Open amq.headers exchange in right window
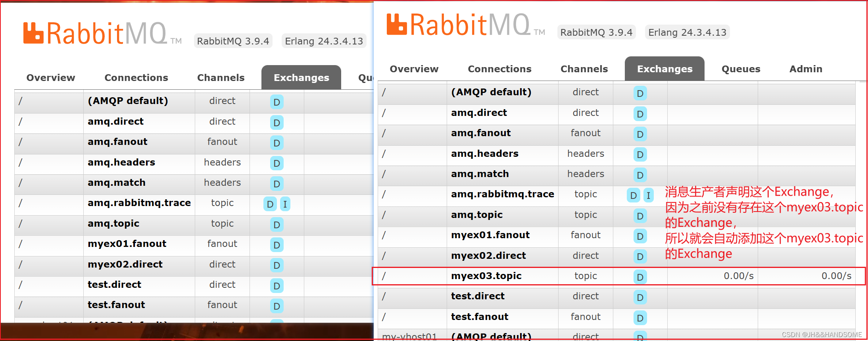Screen dimensions: 868x341 pyautogui.click(x=485, y=154)
